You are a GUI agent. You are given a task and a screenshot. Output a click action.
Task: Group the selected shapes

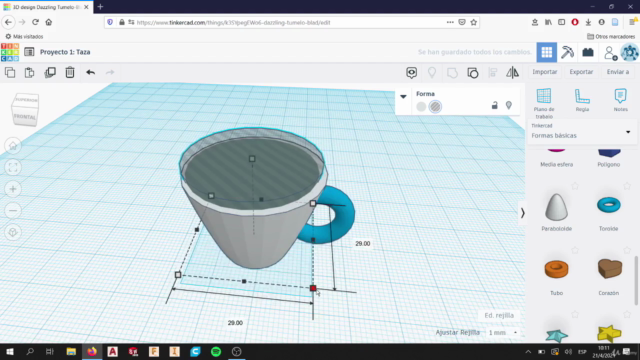[x=452, y=73]
